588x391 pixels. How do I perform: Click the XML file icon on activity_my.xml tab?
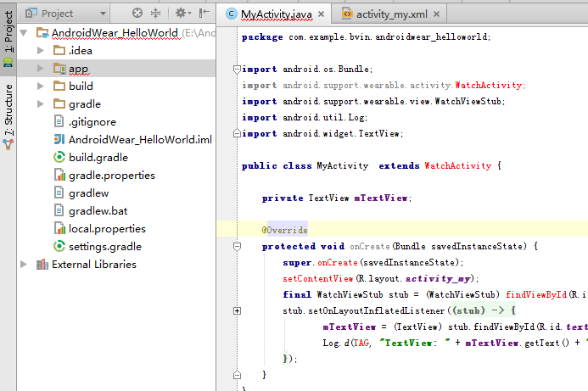tap(347, 14)
